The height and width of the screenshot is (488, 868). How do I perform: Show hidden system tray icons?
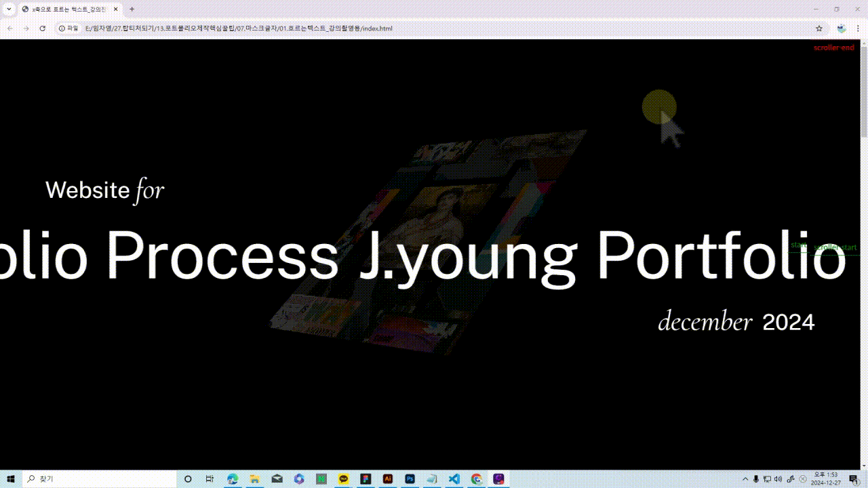745,479
